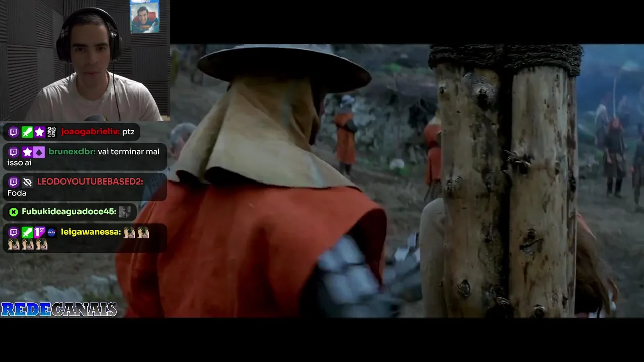Open leigawanessa username in chat
Screen dimensions: 644x362
click(x=91, y=232)
